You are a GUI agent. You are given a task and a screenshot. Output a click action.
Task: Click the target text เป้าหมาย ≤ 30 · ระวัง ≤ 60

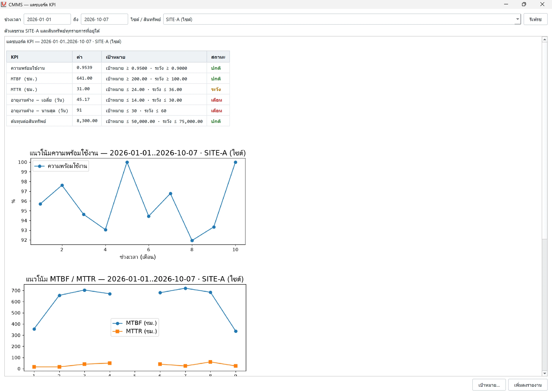point(136,111)
